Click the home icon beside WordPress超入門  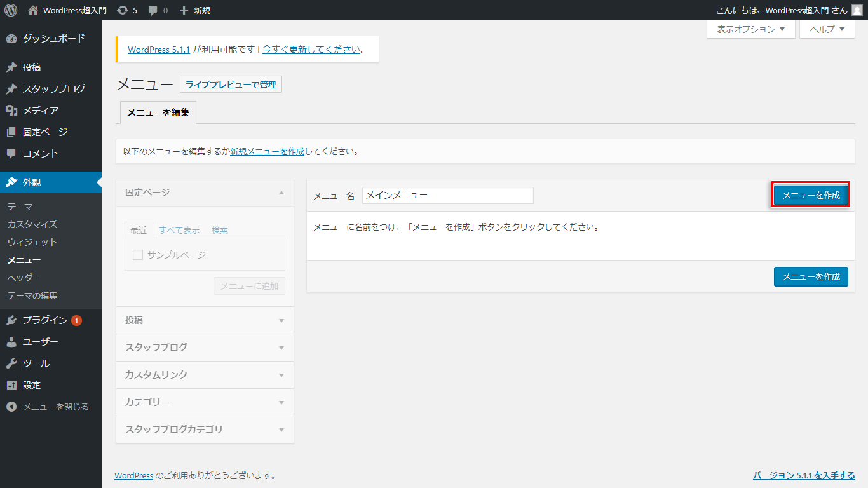click(33, 10)
